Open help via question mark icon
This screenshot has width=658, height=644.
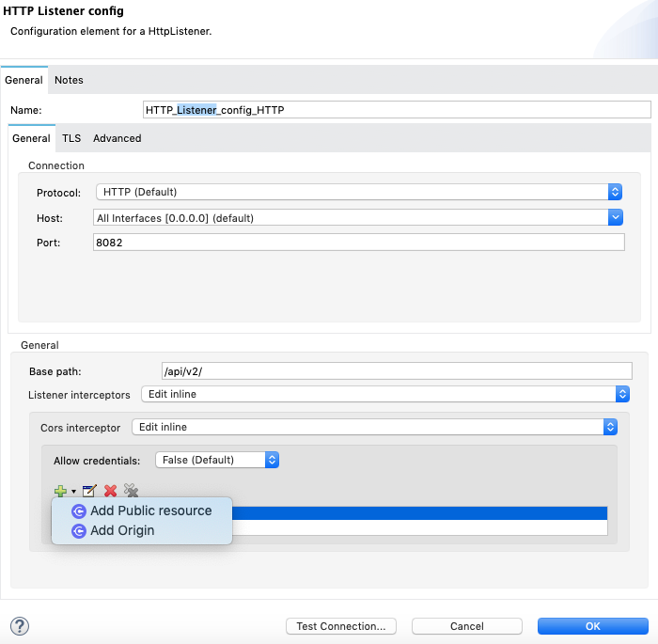[x=19, y=625]
